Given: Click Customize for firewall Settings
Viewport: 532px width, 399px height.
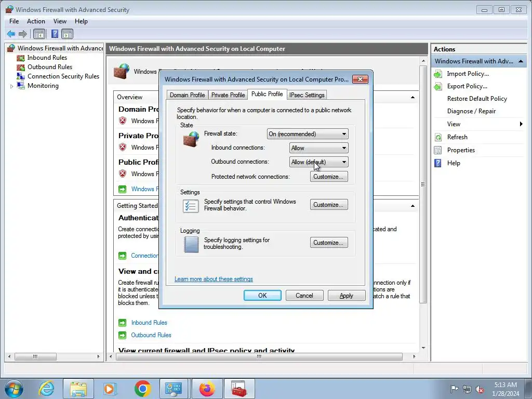Looking at the screenshot, I should 329,205.
